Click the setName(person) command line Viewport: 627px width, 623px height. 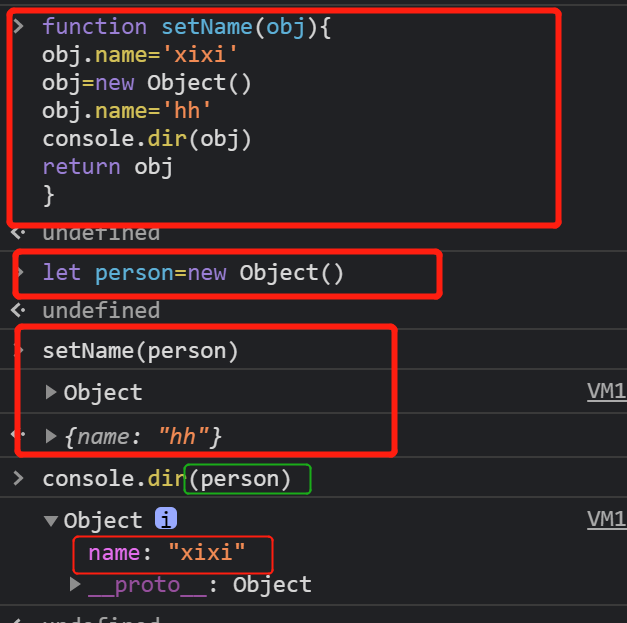[x=140, y=351]
